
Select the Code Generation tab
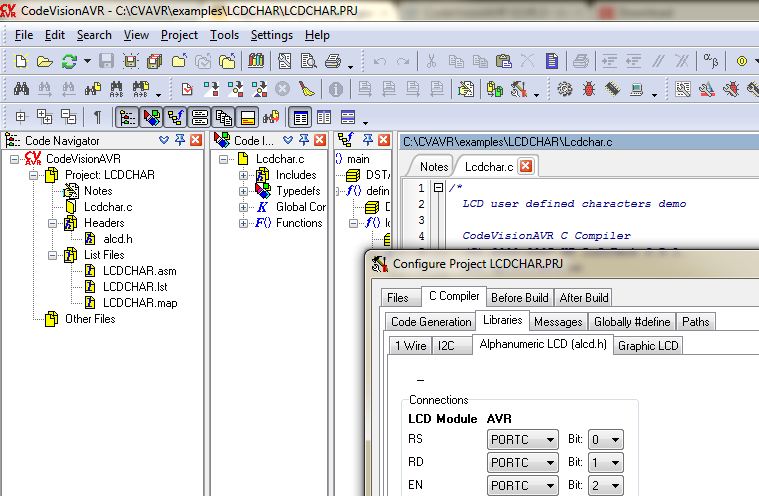point(431,321)
